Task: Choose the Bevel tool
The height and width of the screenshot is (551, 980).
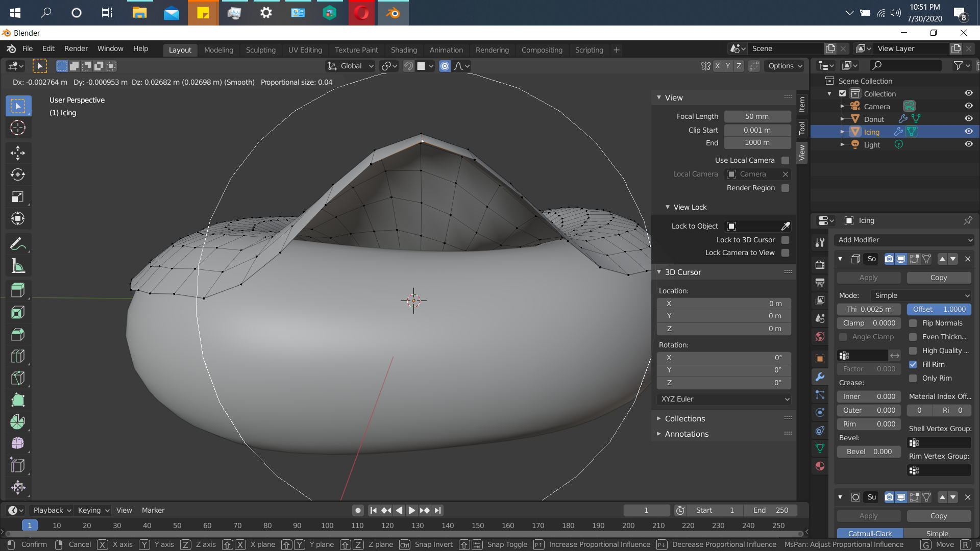Action: pos(18,334)
